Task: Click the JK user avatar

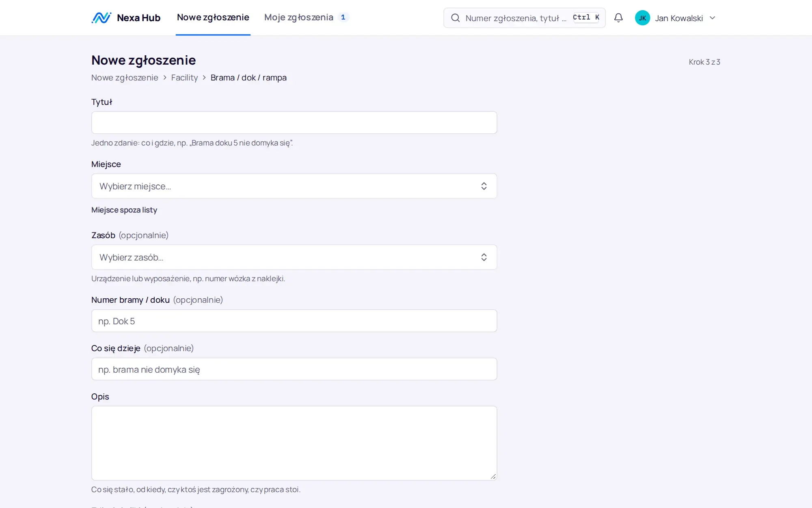Action: pyautogui.click(x=642, y=18)
